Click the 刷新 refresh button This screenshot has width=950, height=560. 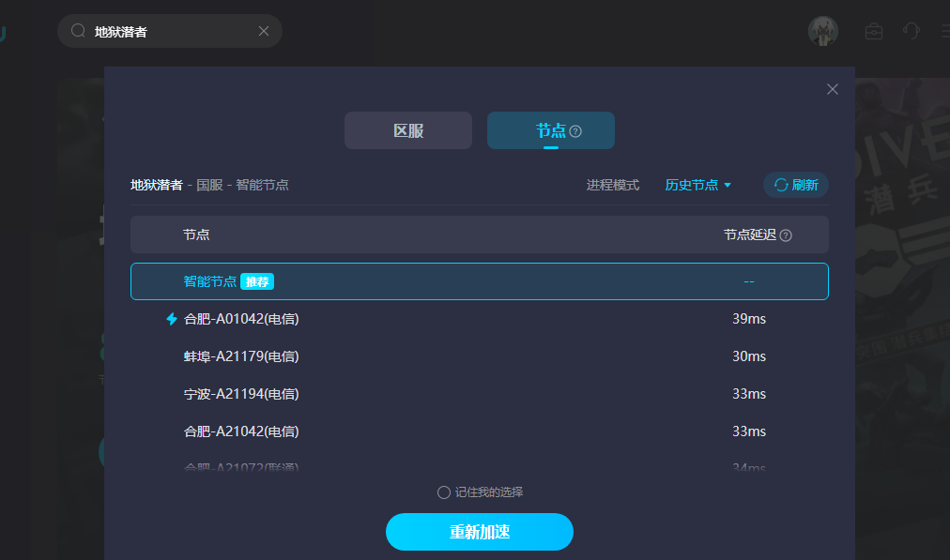point(795,185)
